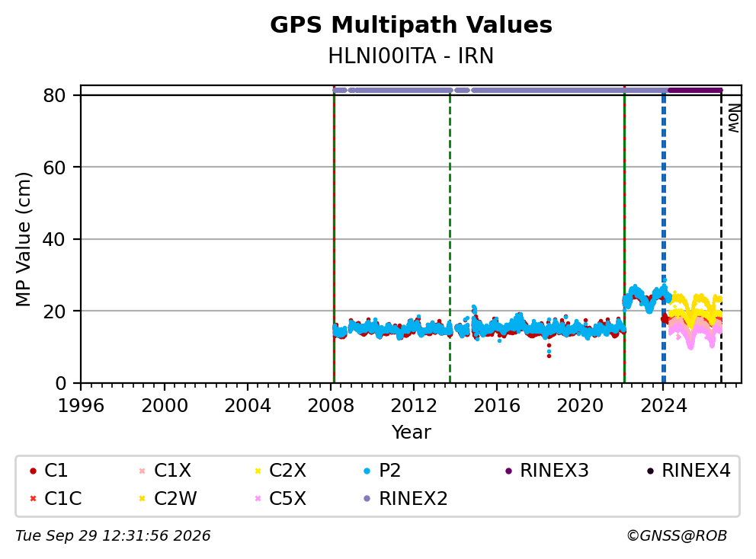Click the GPS Multipath Values title

[411, 25]
